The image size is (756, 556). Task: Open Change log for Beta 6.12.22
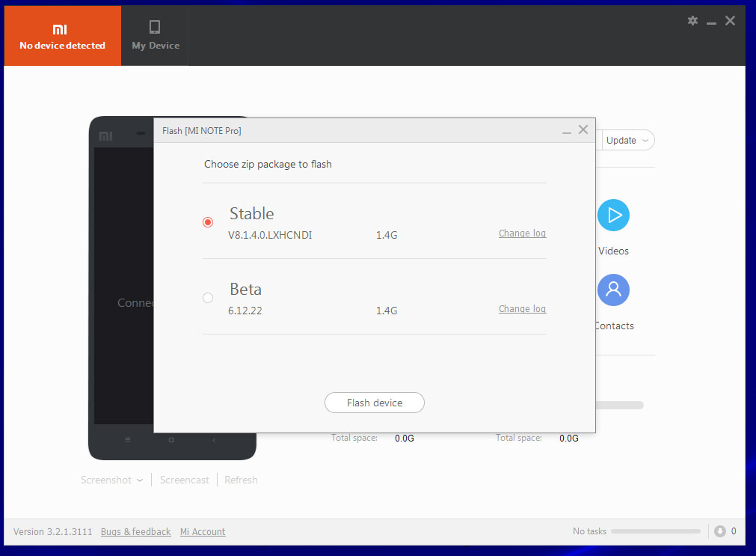point(522,309)
